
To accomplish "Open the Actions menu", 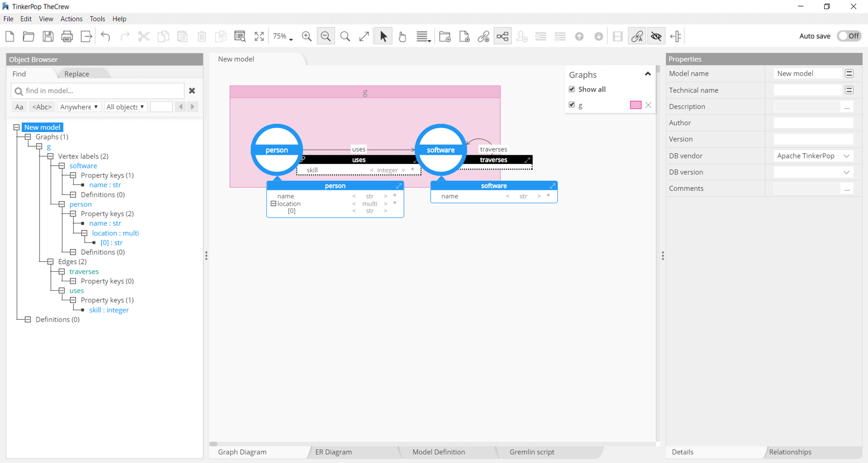I will click(x=71, y=19).
